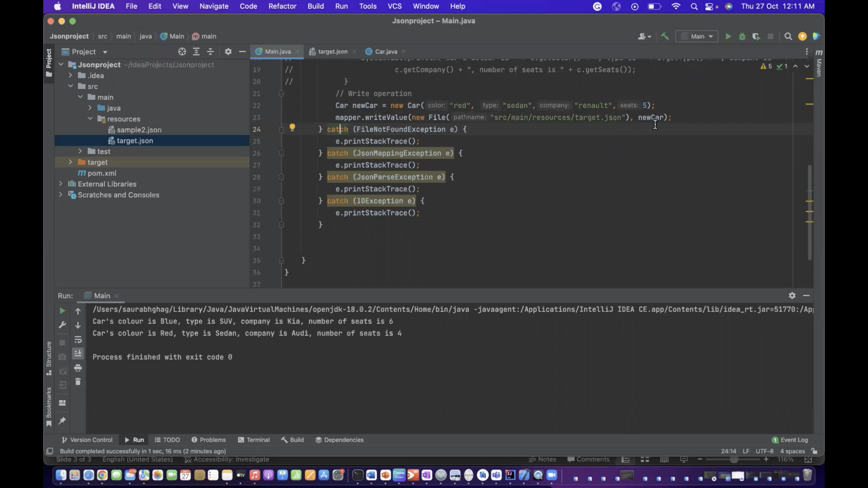This screenshot has width=868, height=488.
Task: Open the Refactor menu
Action: tap(282, 6)
